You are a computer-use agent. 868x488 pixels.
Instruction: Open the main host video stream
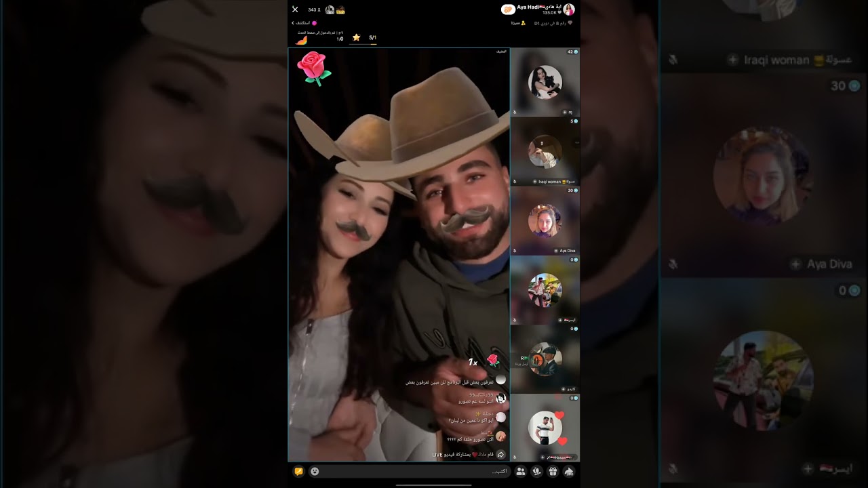click(x=399, y=254)
